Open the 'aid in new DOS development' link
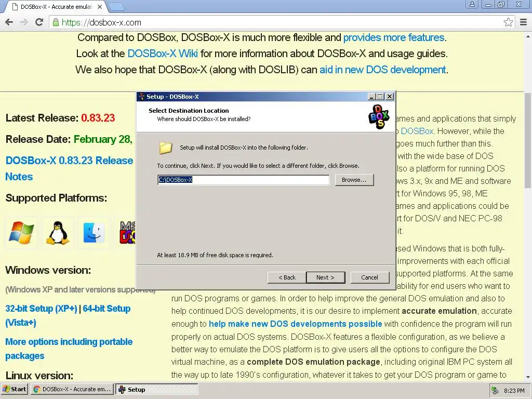The width and height of the screenshot is (532, 399). point(382,70)
